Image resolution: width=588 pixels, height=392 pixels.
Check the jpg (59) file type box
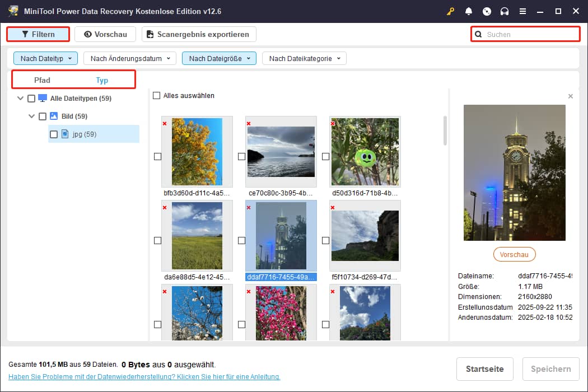(x=54, y=134)
